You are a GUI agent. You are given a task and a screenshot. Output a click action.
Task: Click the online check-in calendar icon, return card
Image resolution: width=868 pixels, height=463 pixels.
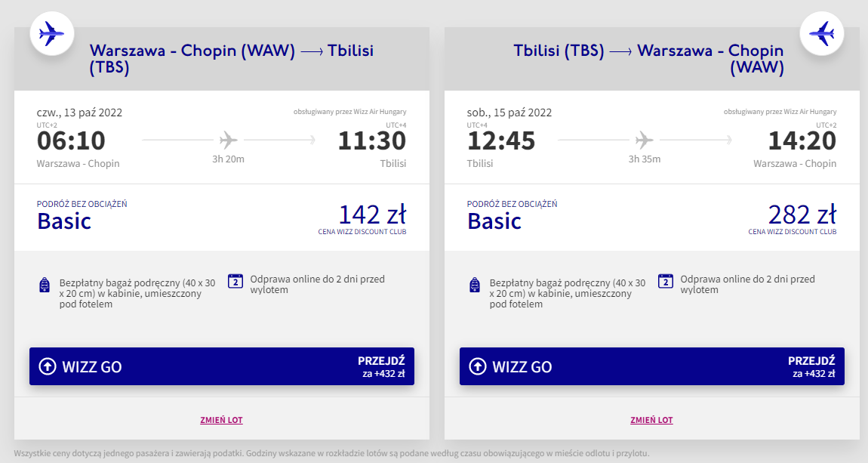point(665,281)
